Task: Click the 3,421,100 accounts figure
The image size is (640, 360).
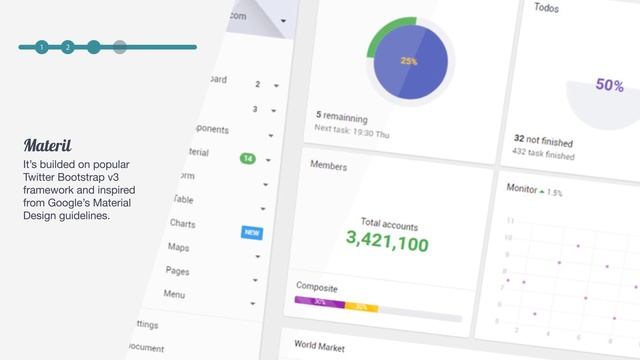Action: pos(387,241)
